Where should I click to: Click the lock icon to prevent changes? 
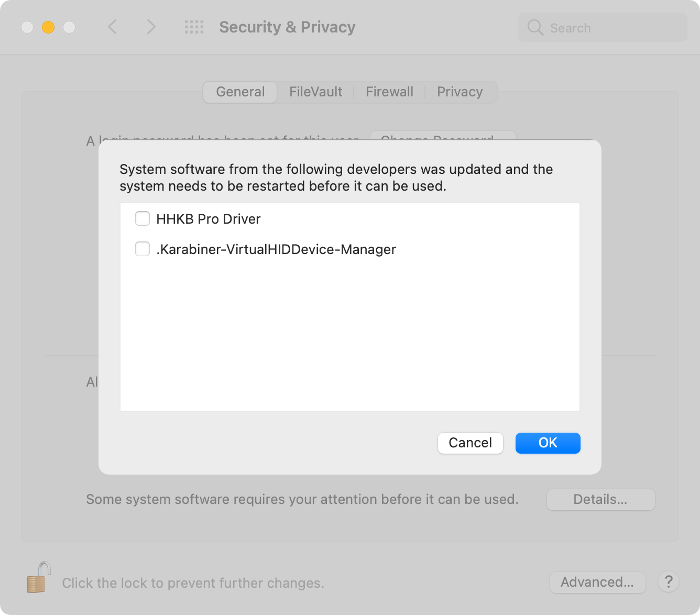coord(38,577)
